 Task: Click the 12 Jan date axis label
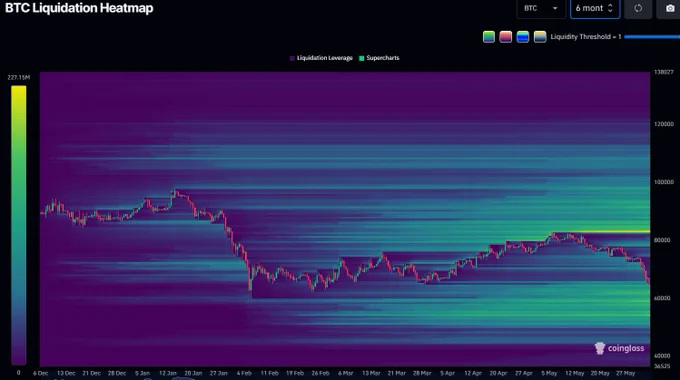[x=168, y=373]
